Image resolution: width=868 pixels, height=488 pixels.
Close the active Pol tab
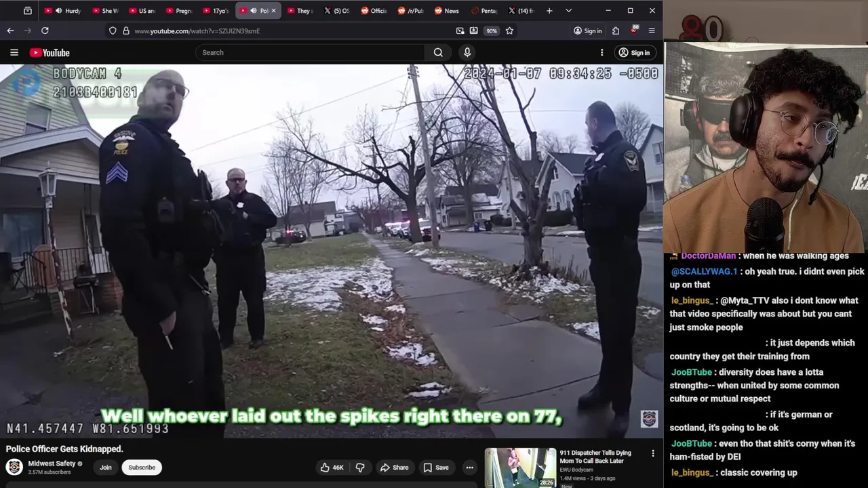click(x=273, y=11)
